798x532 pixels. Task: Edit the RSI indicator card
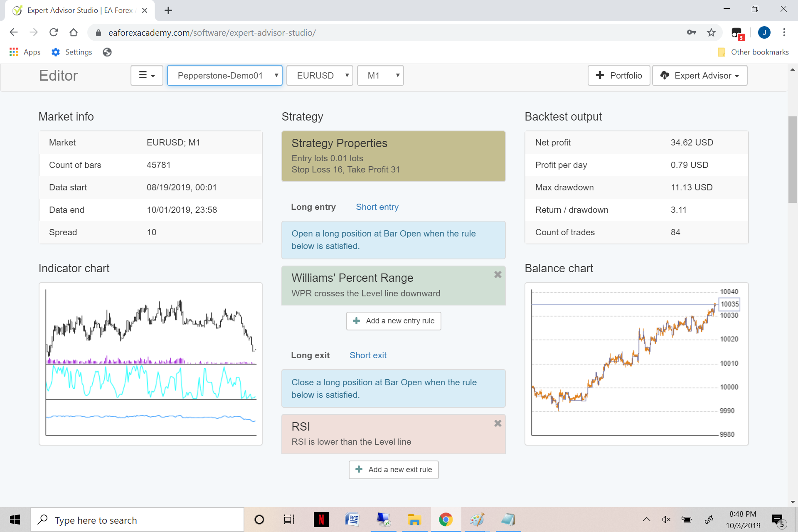[x=393, y=434]
